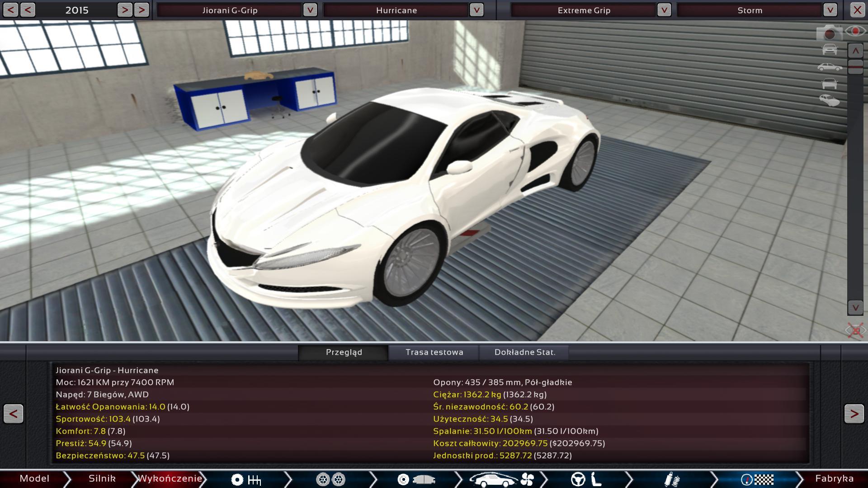This screenshot has width=868, height=488.
Task: Click the Jiorani G-Grip model name field
Action: [x=230, y=10]
